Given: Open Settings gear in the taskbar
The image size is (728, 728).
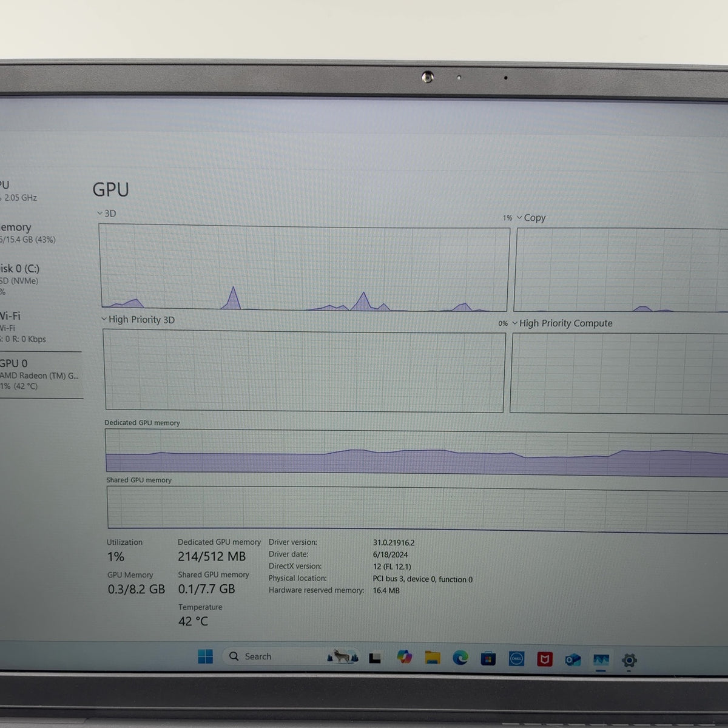Looking at the screenshot, I should 629,660.
